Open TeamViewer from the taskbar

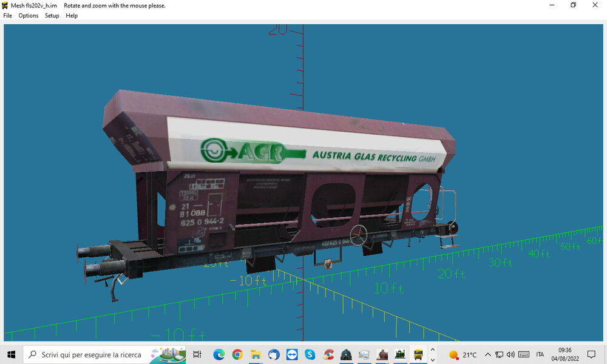click(x=292, y=354)
